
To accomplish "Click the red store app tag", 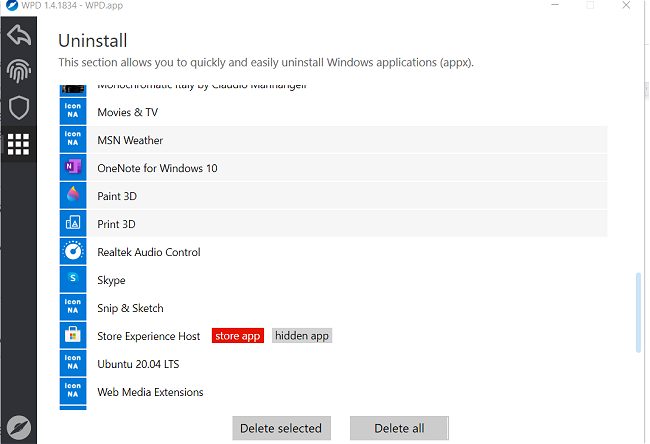I will click(238, 335).
